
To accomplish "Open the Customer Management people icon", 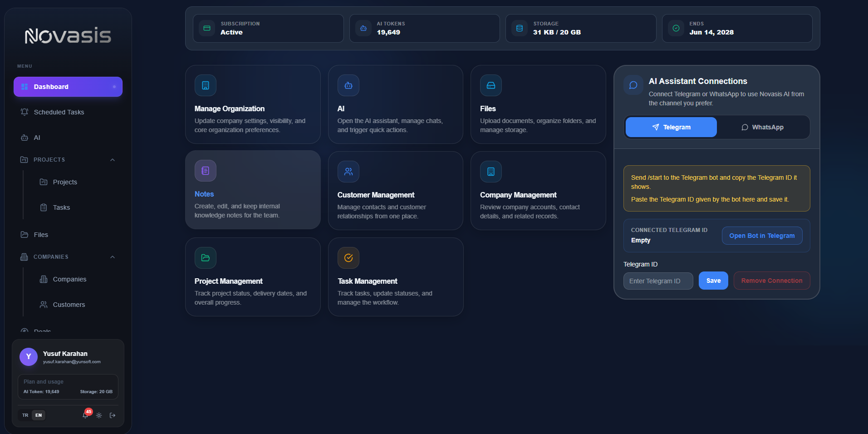I will pos(348,172).
